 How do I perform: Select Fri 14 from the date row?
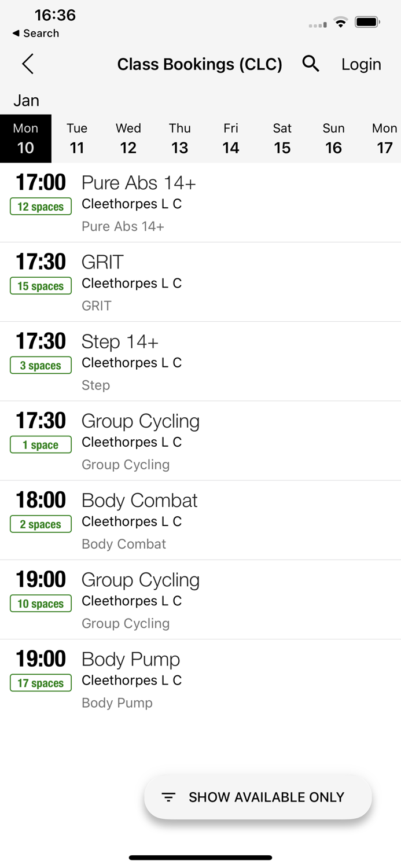tap(231, 139)
